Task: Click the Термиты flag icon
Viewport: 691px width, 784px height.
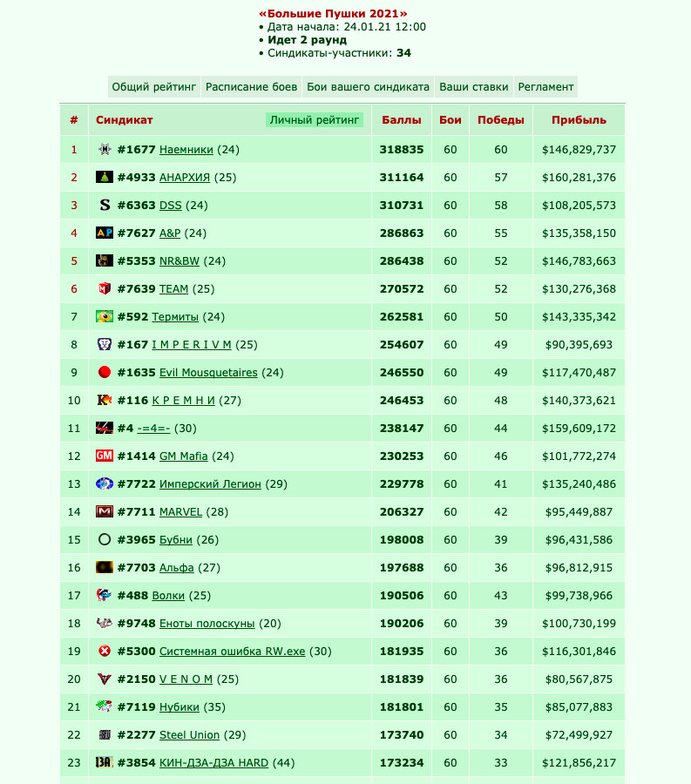Action: coord(105,316)
